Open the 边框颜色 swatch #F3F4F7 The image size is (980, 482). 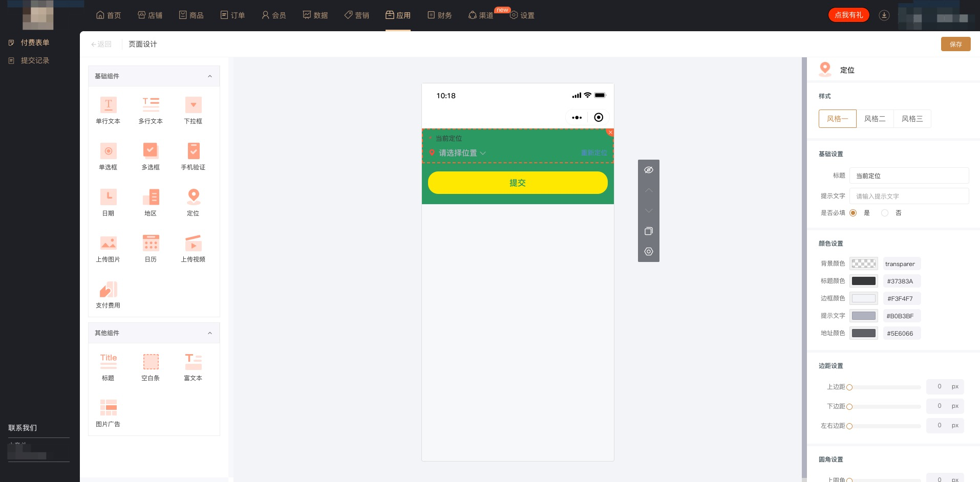coord(863,298)
